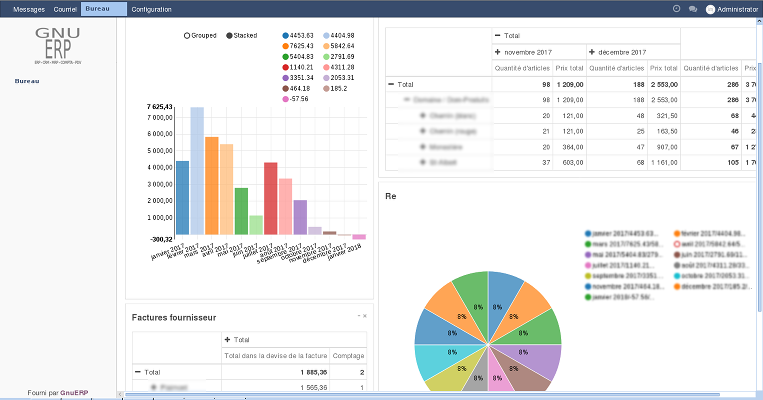Screen dimensions: 763x400
Task: Click cell value 907,00
Action: tap(667, 147)
